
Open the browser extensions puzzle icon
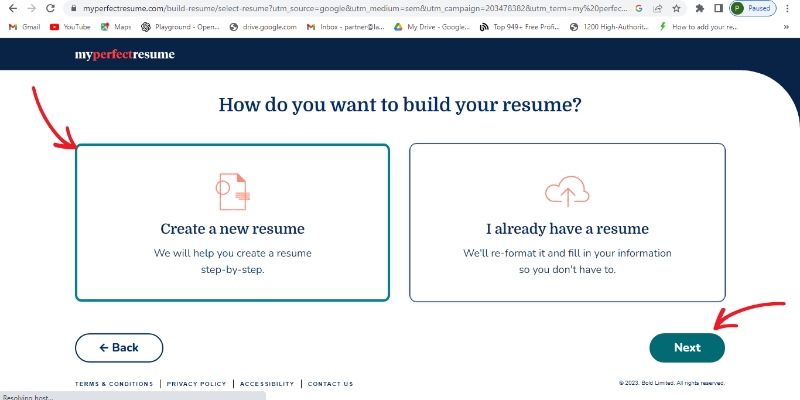coord(699,8)
